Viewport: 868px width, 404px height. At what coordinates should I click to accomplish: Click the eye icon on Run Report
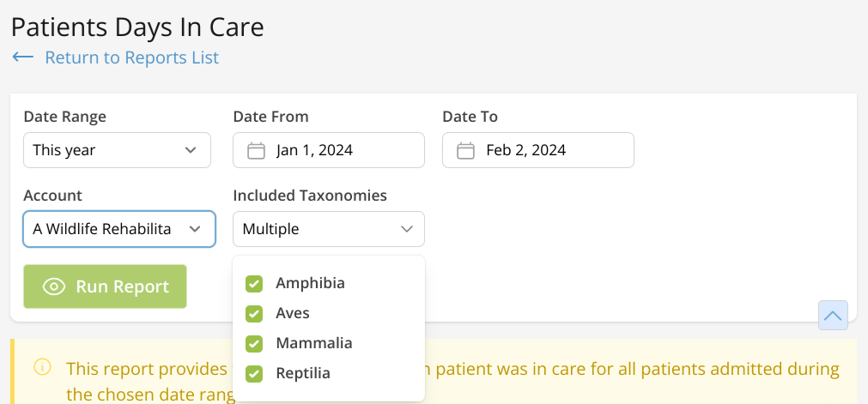coord(54,287)
